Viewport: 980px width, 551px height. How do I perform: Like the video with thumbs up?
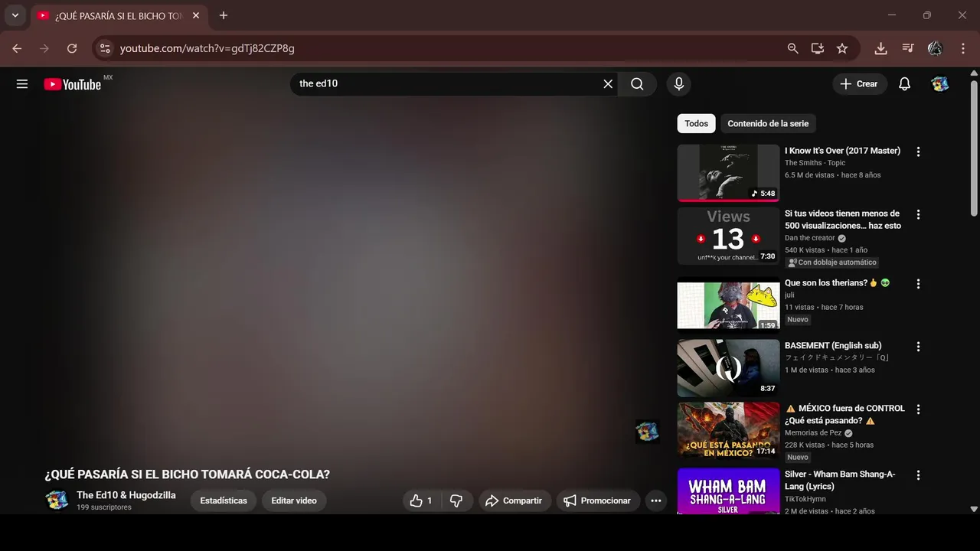click(420, 500)
